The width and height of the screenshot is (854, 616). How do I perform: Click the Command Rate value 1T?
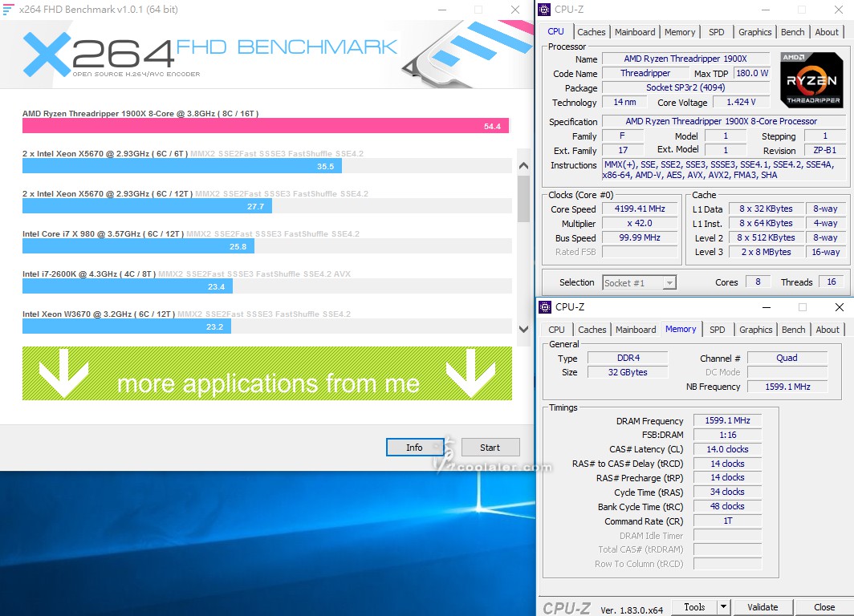727,521
